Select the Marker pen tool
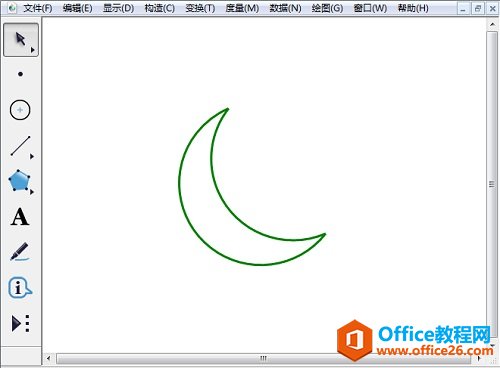The height and width of the screenshot is (368, 500). [x=20, y=252]
